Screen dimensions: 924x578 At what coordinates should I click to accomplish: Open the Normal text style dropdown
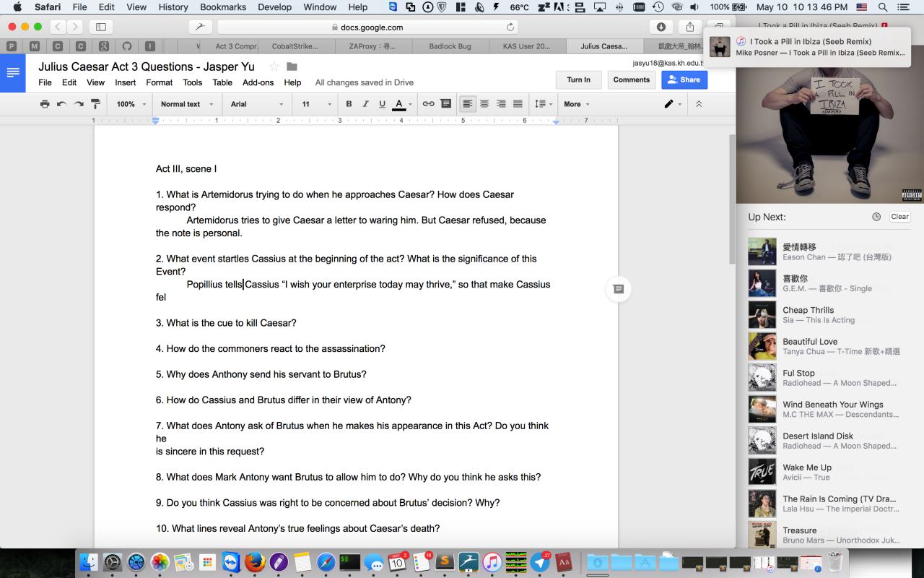(187, 104)
